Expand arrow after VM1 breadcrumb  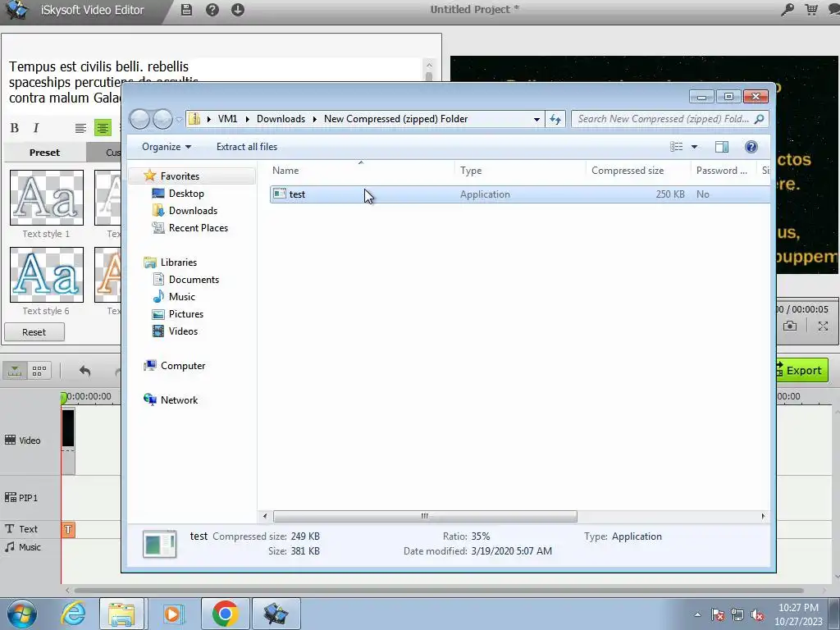[x=248, y=119]
